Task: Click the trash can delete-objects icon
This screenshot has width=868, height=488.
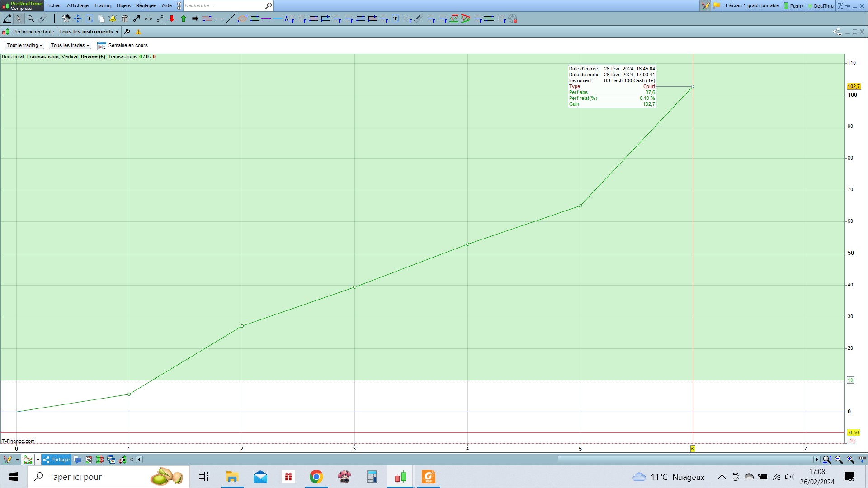Action: click(x=125, y=19)
